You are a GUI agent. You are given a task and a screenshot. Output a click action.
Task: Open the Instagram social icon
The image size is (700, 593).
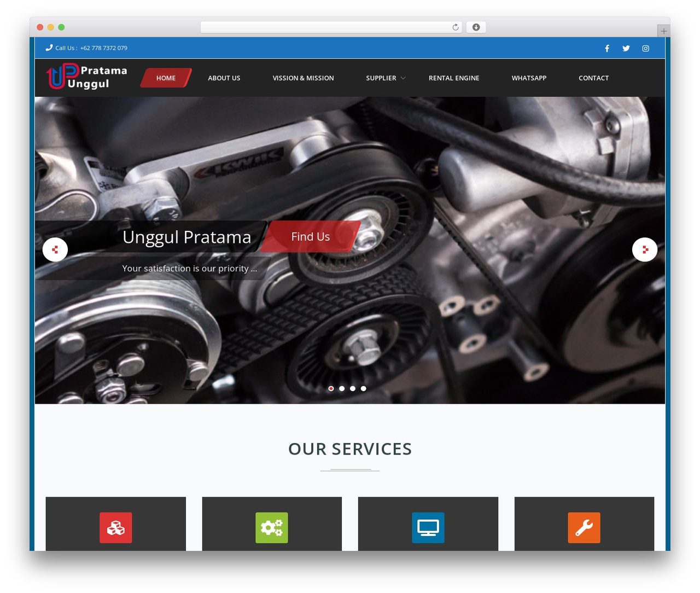(x=645, y=48)
